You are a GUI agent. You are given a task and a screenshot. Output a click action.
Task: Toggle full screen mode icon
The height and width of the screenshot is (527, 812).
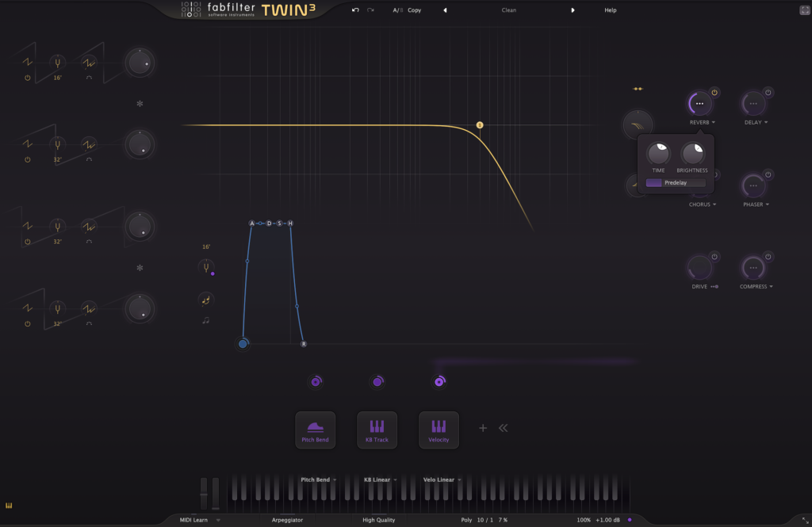click(804, 10)
